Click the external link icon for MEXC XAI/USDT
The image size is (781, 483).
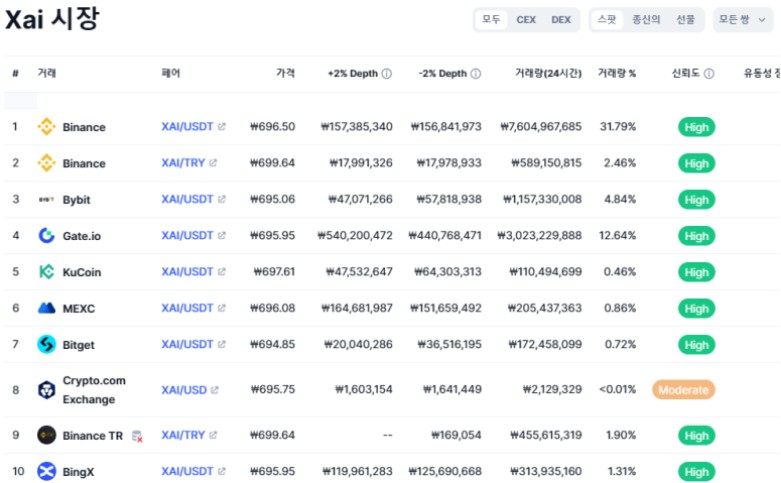point(222,308)
